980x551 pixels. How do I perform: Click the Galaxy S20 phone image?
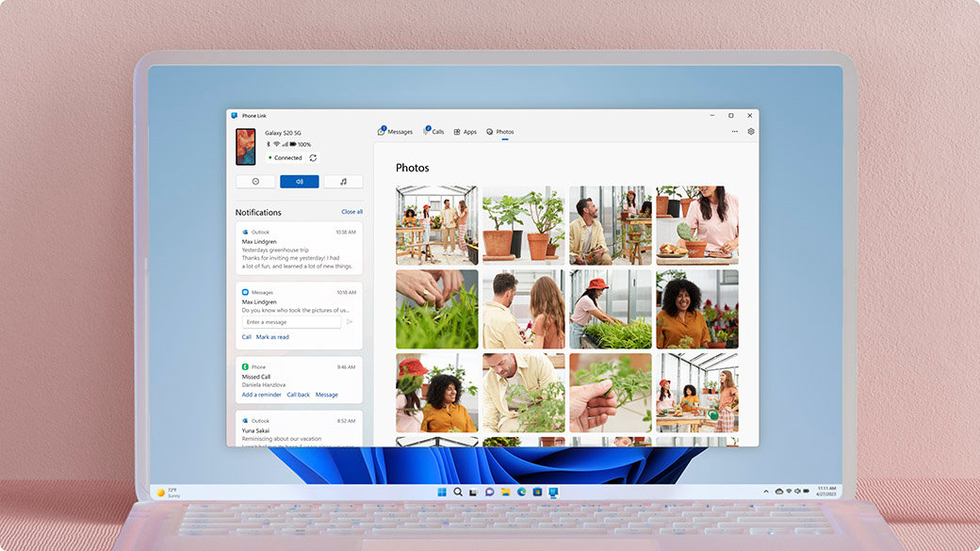click(246, 147)
